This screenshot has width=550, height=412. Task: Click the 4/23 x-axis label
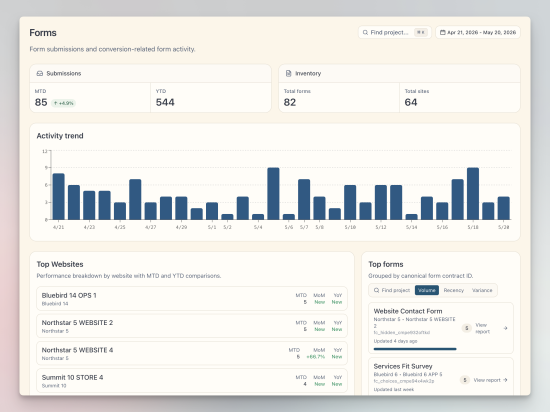pyautogui.click(x=89, y=227)
